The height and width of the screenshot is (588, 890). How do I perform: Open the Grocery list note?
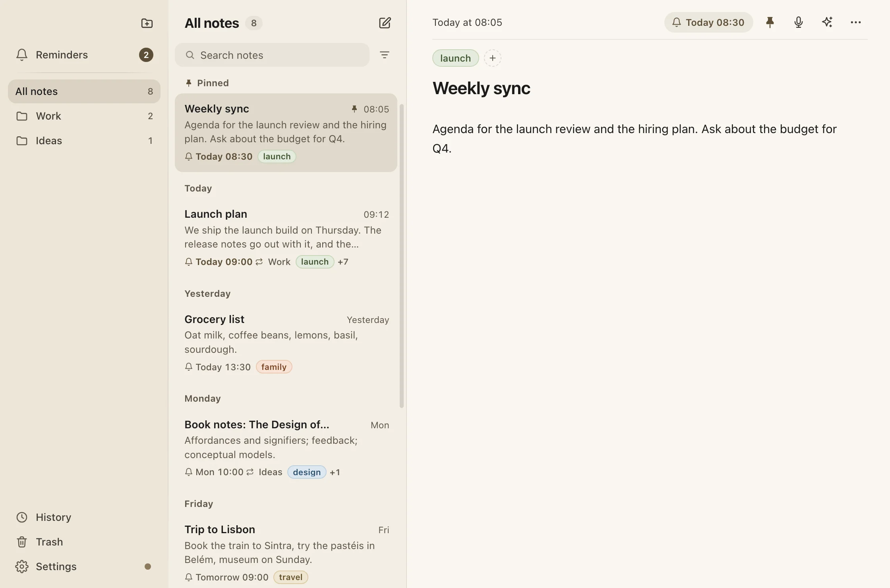(x=286, y=343)
